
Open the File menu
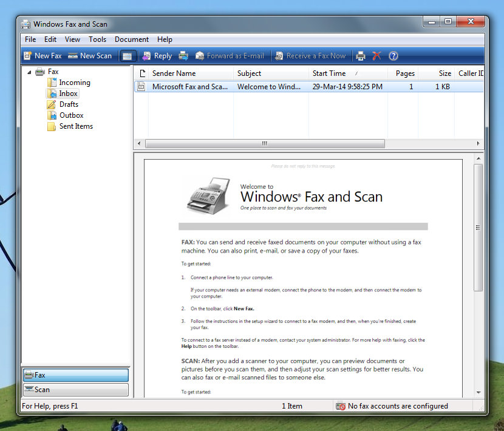click(x=30, y=39)
